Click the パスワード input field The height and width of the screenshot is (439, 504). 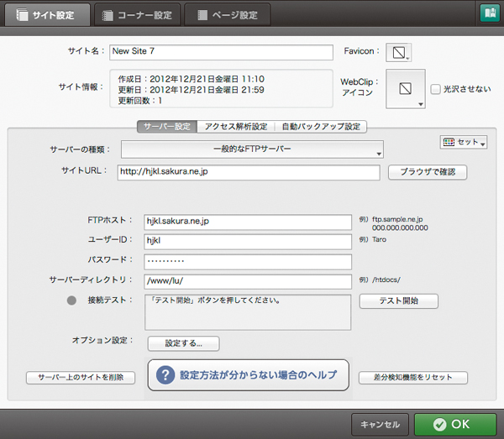pyautogui.click(x=248, y=262)
